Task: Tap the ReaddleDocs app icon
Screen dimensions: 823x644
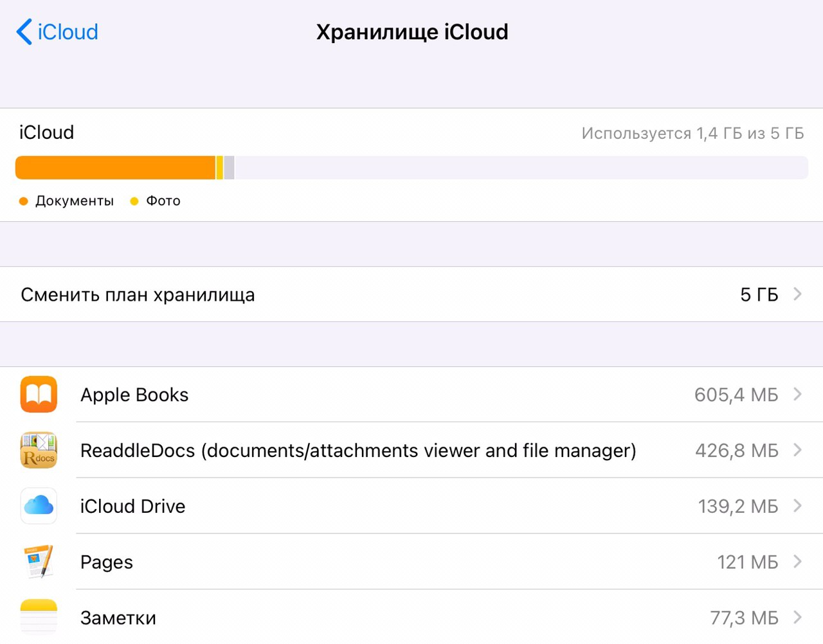Action: pyautogui.click(x=39, y=450)
